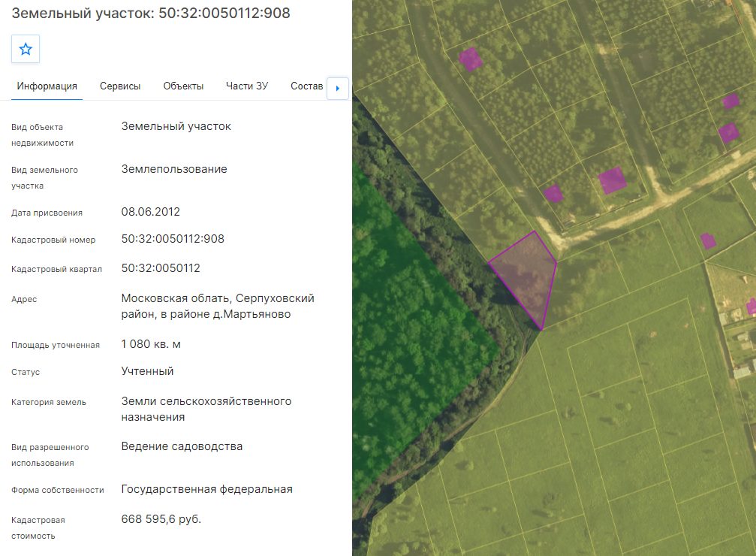Click the Дата присвоения label

point(47,213)
